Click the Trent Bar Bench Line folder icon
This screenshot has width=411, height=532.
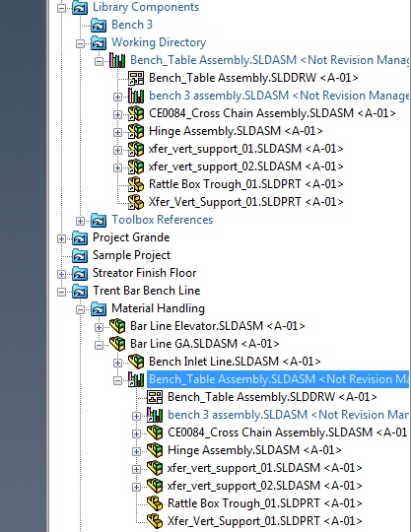pyautogui.click(x=80, y=291)
